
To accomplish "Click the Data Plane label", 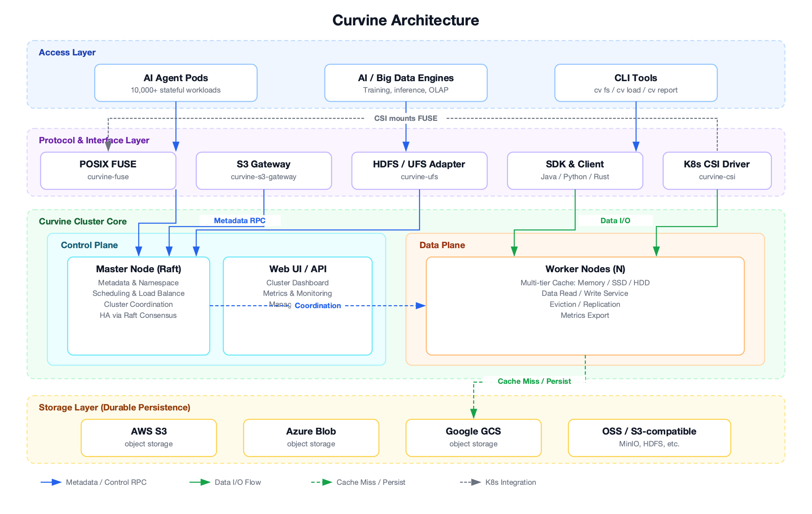I will coord(442,245).
